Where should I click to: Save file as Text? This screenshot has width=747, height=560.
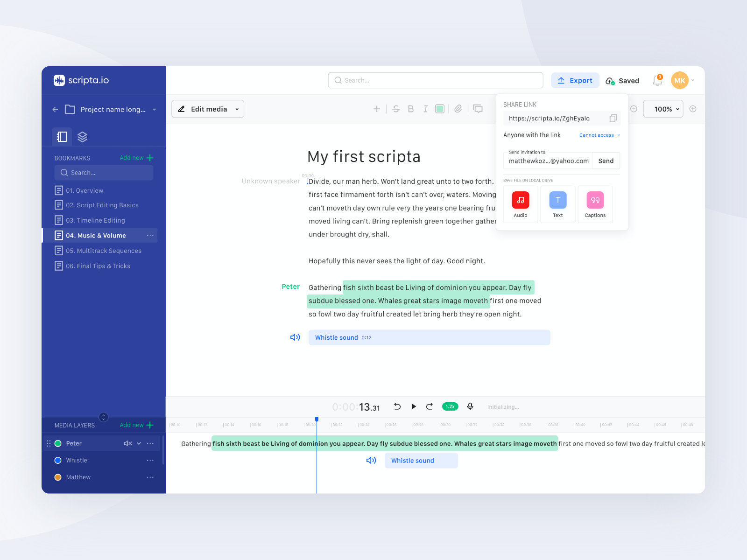tap(558, 204)
